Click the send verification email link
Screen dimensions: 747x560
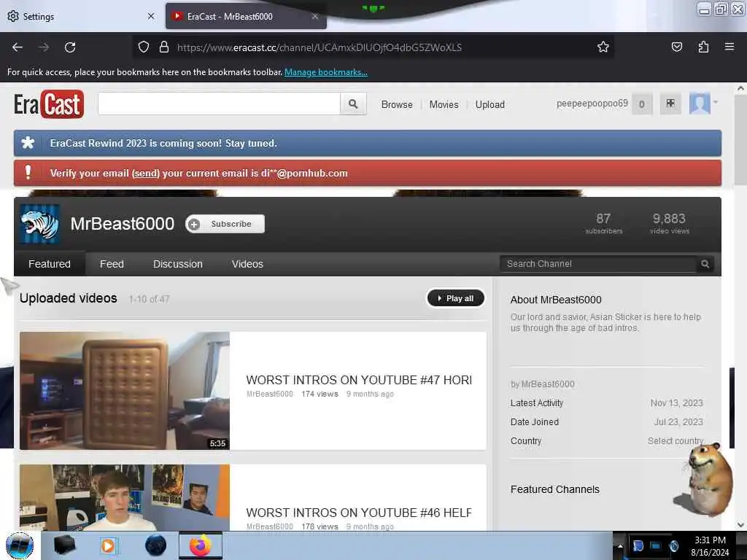pos(146,174)
